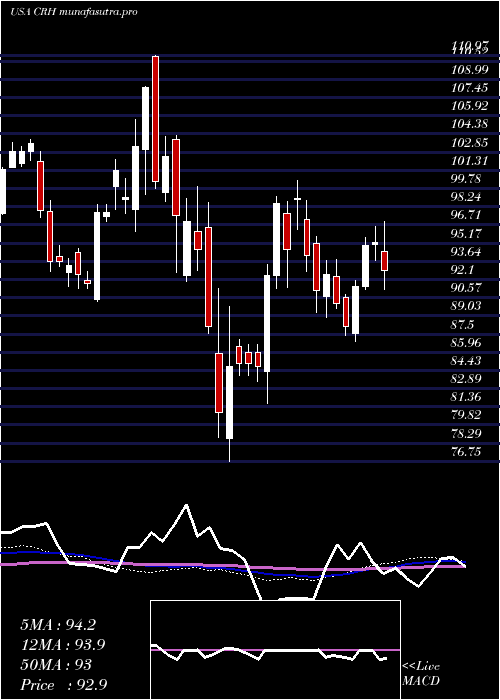This screenshot has width=500, height=700.
Task: Click the 78.29 price axis label
Action: coord(467,433)
